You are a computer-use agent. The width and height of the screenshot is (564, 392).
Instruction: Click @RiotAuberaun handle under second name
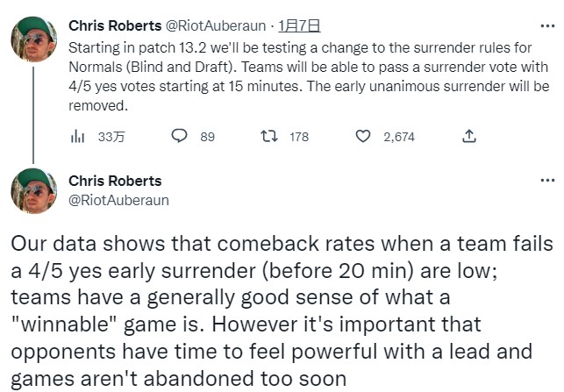tap(118, 200)
